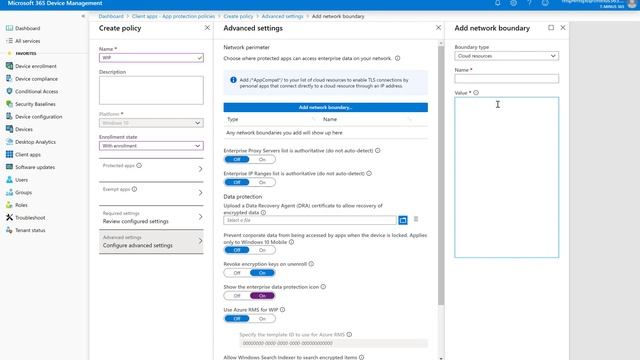The height and width of the screenshot is (360, 640).
Task: Open the Enrollment state dropdown
Action: tap(151, 146)
